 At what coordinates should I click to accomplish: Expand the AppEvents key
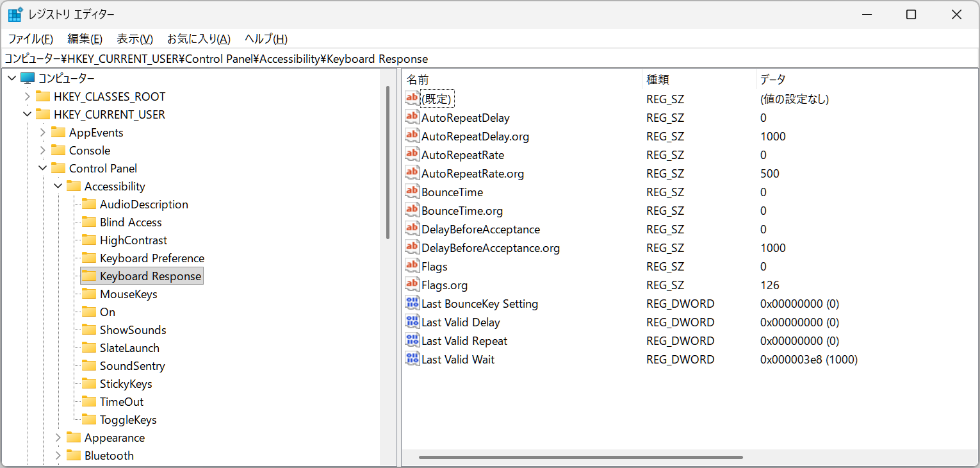point(42,133)
